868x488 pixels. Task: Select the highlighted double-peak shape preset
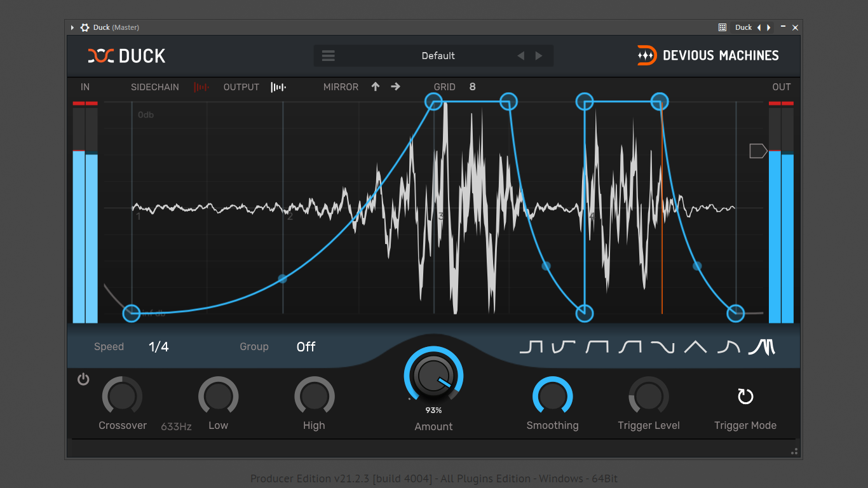click(762, 347)
